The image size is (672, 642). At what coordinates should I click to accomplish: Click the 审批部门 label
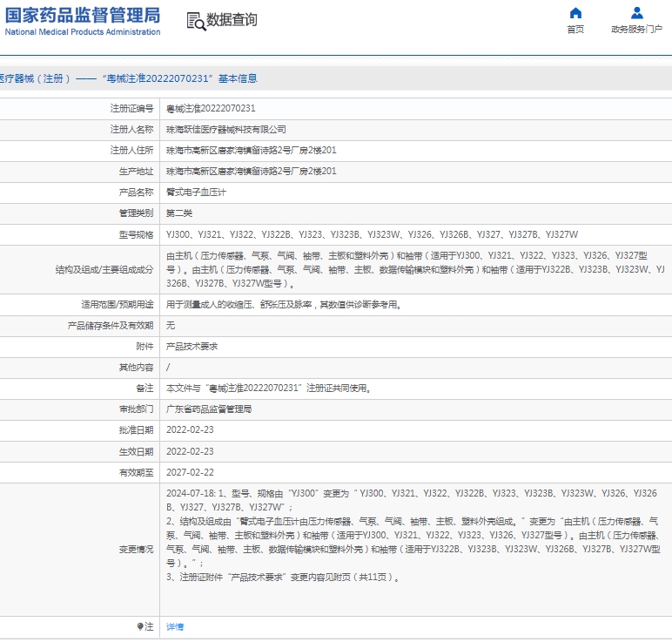click(x=136, y=409)
